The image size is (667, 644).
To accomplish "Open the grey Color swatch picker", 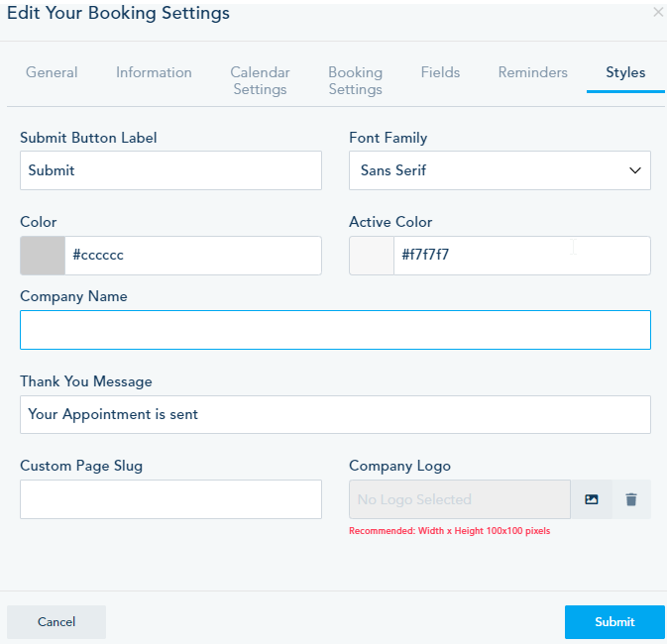I will coord(43,256).
